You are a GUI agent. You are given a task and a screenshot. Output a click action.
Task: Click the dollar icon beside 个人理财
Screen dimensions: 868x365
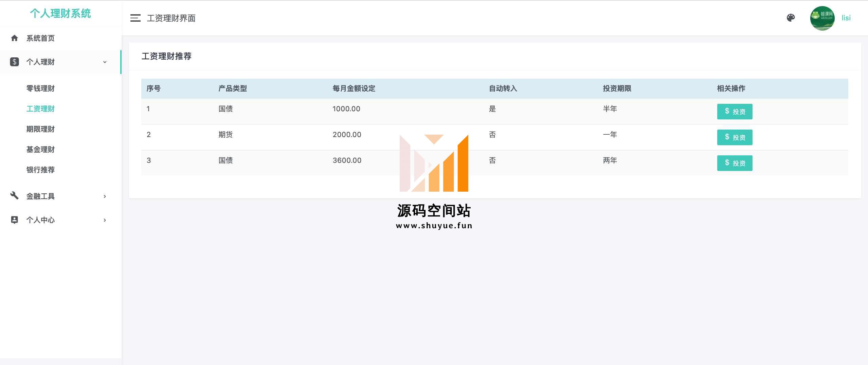point(14,62)
